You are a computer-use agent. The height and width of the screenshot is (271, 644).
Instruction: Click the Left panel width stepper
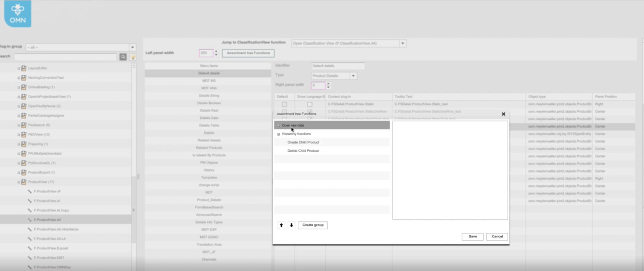coord(216,53)
